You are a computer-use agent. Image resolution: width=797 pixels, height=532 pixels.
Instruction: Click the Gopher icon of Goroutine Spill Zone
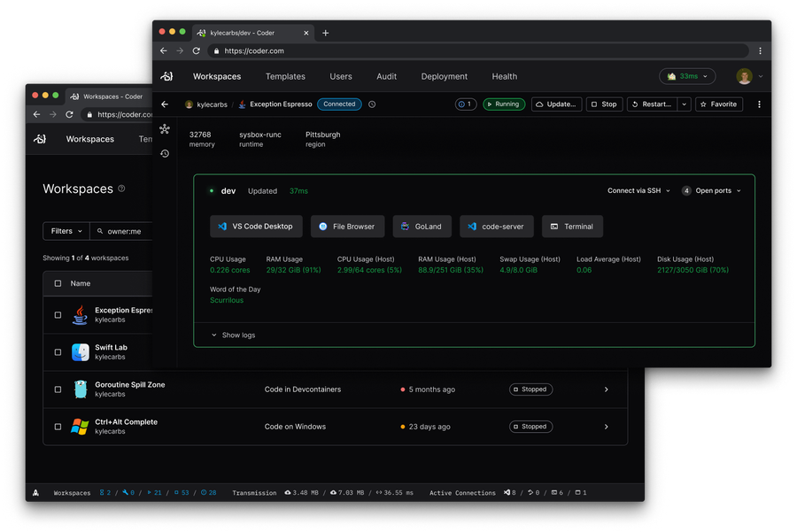tap(81, 389)
